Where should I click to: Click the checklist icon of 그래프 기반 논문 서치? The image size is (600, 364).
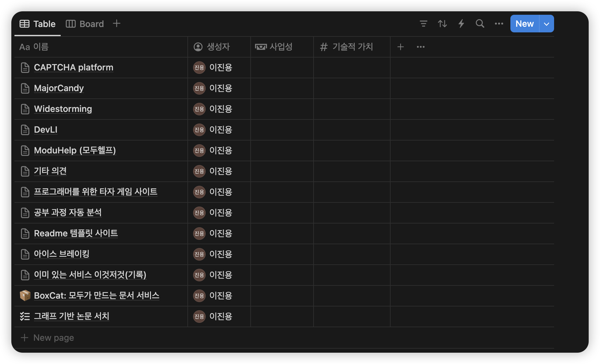25,316
